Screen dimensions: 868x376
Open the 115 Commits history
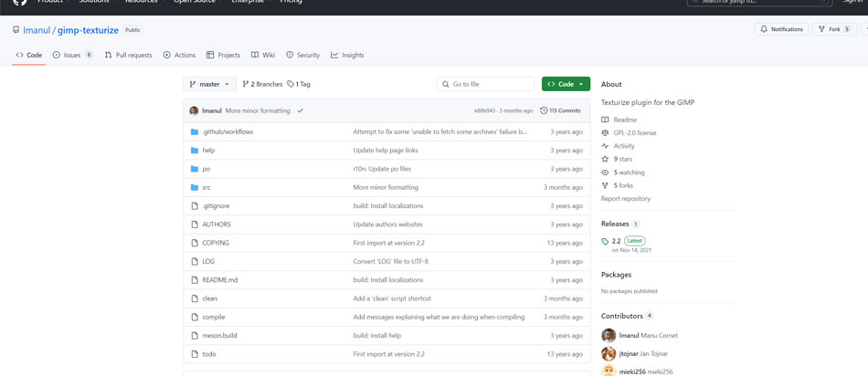pos(560,110)
